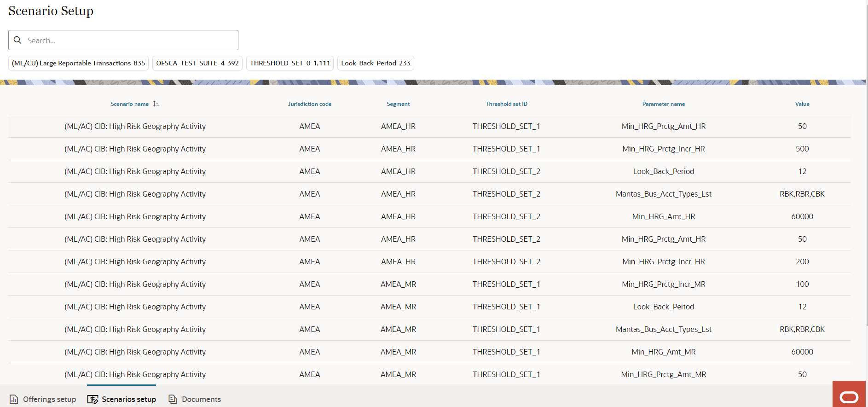868x407 pixels.
Task: Click the Min_HRG_Amt_HR parameter cell
Action: pos(664,216)
